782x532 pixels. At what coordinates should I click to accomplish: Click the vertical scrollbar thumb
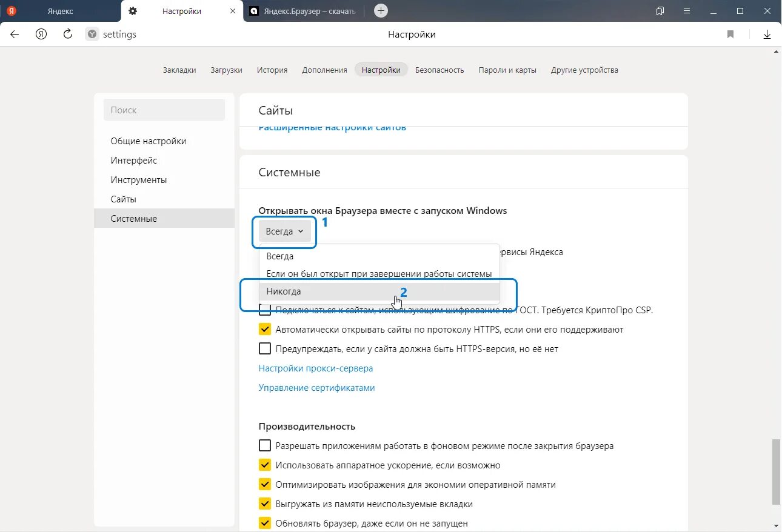(x=776, y=473)
